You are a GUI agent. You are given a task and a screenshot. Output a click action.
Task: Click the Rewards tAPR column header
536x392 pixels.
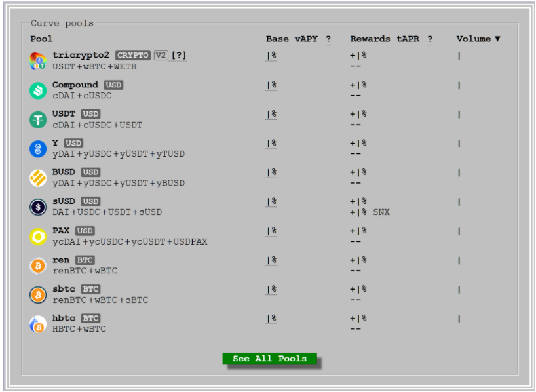coord(385,39)
